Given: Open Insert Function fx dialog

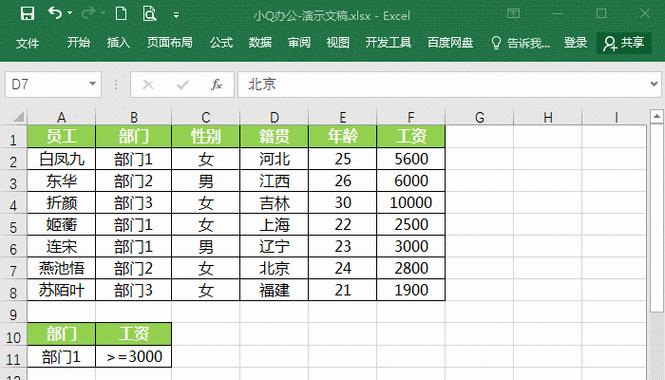Looking at the screenshot, I should click(x=217, y=85).
